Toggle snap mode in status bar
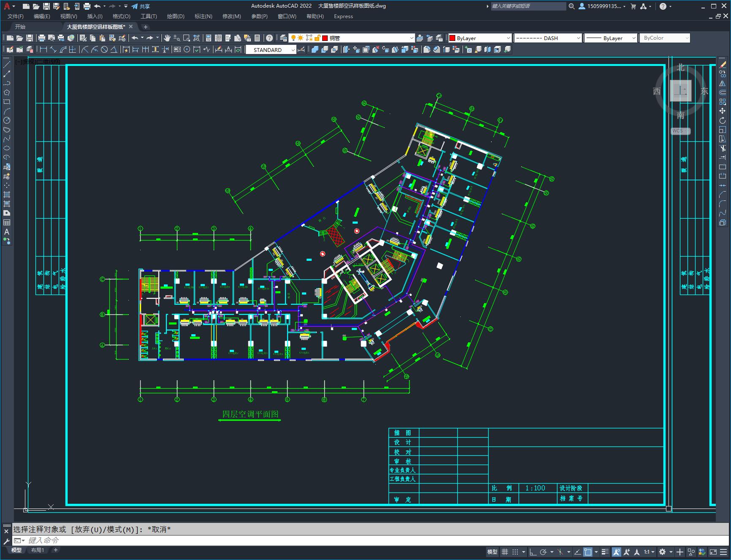The image size is (731, 560). point(515,552)
